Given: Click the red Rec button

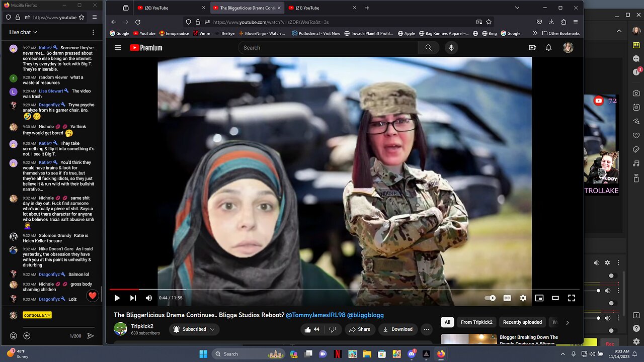Looking at the screenshot, I should (x=610, y=344).
